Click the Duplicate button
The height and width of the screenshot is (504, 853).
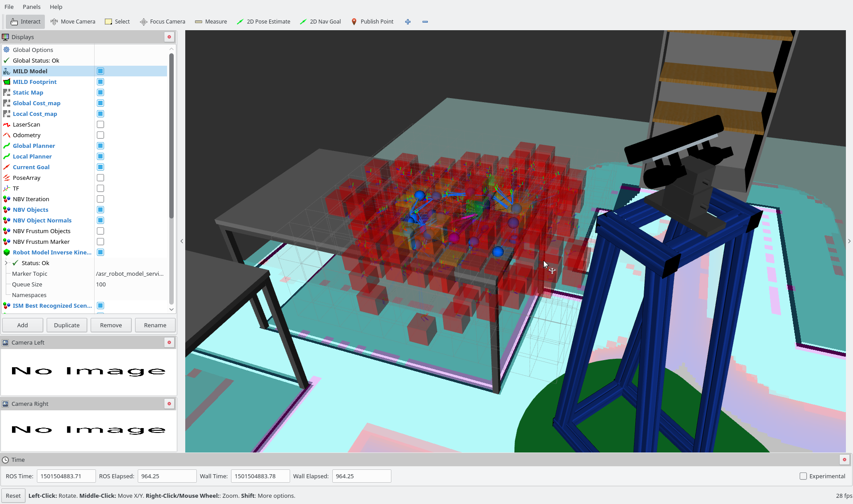pos(67,325)
